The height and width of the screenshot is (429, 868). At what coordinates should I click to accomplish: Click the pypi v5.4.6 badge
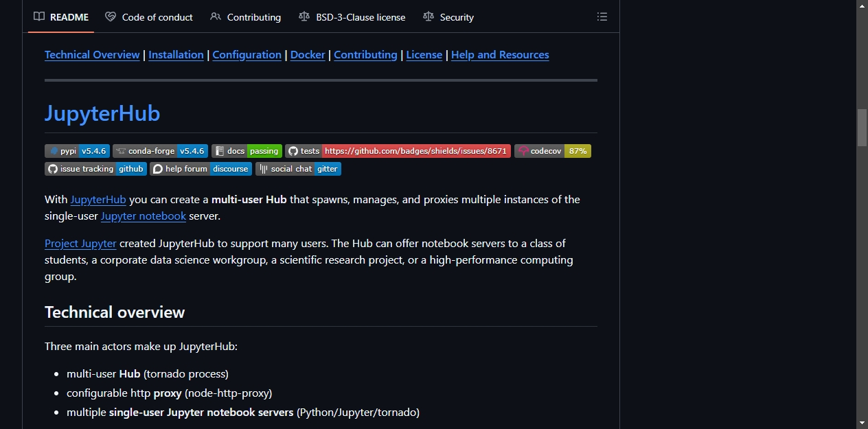click(x=77, y=151)
